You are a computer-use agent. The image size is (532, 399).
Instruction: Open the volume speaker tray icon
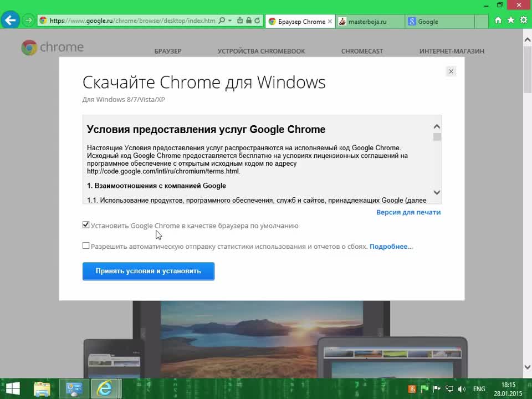click(x=462, y=389)
